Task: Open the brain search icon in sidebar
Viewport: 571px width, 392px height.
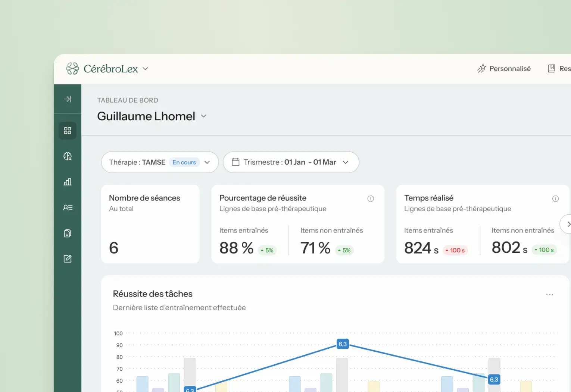Action: [x=68, y=156]
